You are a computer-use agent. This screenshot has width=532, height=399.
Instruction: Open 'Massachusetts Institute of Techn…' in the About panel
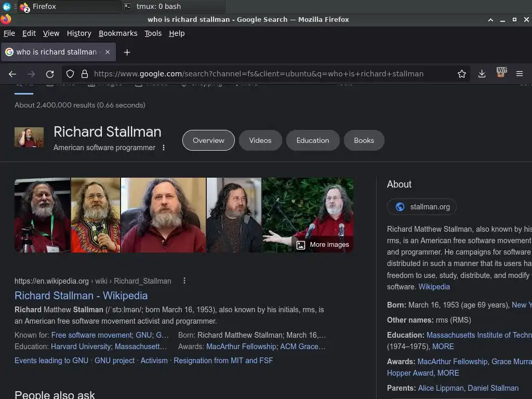point(479,335)
